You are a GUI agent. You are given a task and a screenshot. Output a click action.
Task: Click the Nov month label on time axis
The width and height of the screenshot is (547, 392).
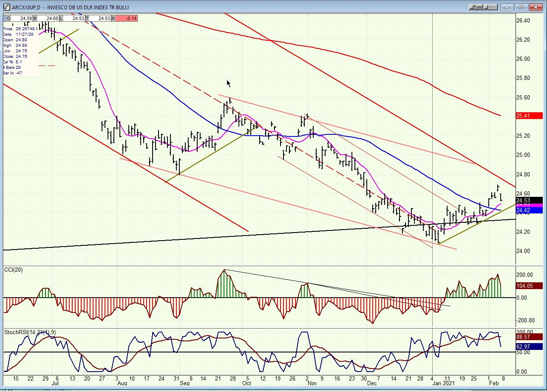[312, 383]
